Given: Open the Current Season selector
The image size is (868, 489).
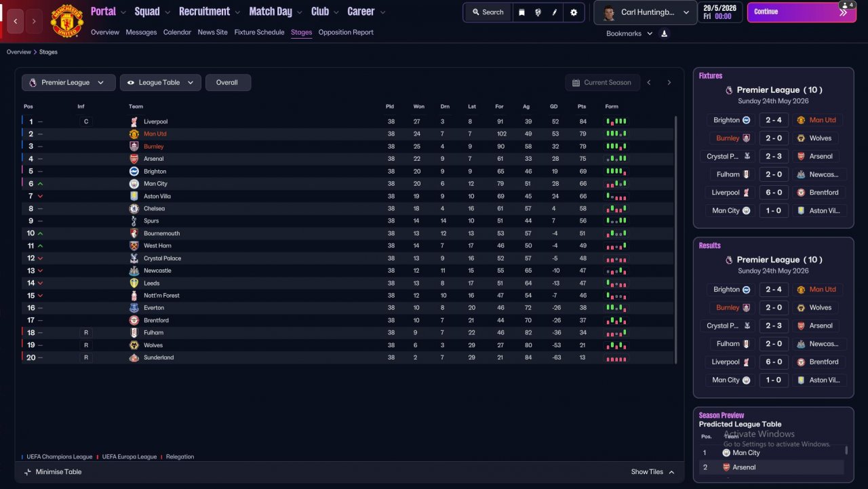Looking at the screenshot, I should pos(601,83).
